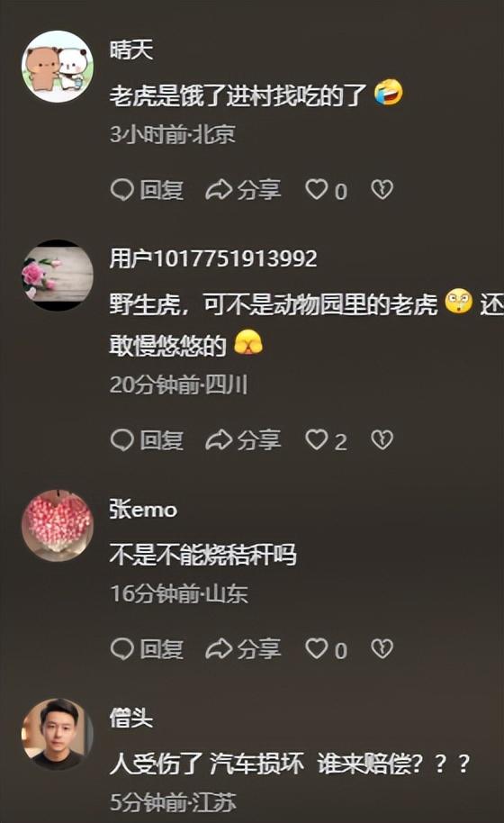Select the username 张emo
This screenshot has width=504, height=823.
143,509
